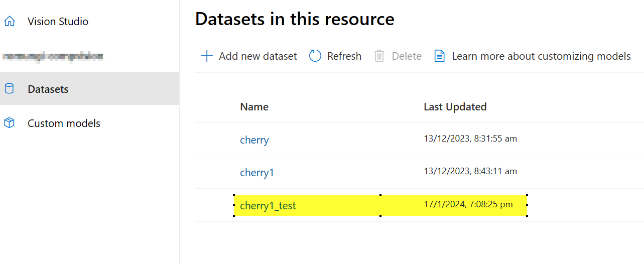
Task: Click the Datasets cylinder icon in sidebar
Action: [x=10, y=89]
